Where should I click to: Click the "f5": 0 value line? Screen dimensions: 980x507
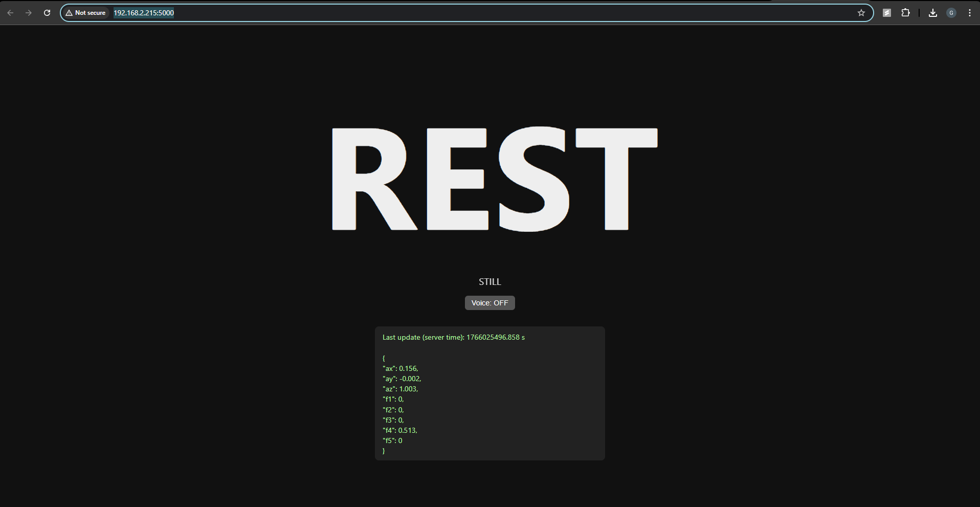click(392, 440)
